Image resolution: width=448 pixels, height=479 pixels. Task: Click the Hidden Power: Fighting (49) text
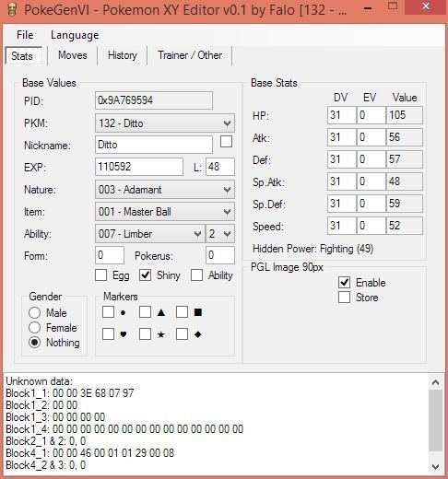[313, 249]
